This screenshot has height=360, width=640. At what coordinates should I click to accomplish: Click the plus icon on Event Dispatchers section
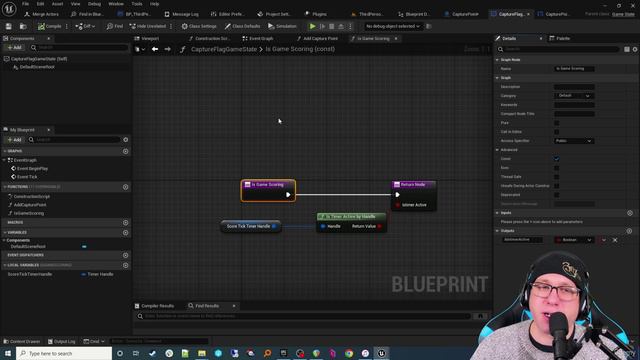click(126, 255)
